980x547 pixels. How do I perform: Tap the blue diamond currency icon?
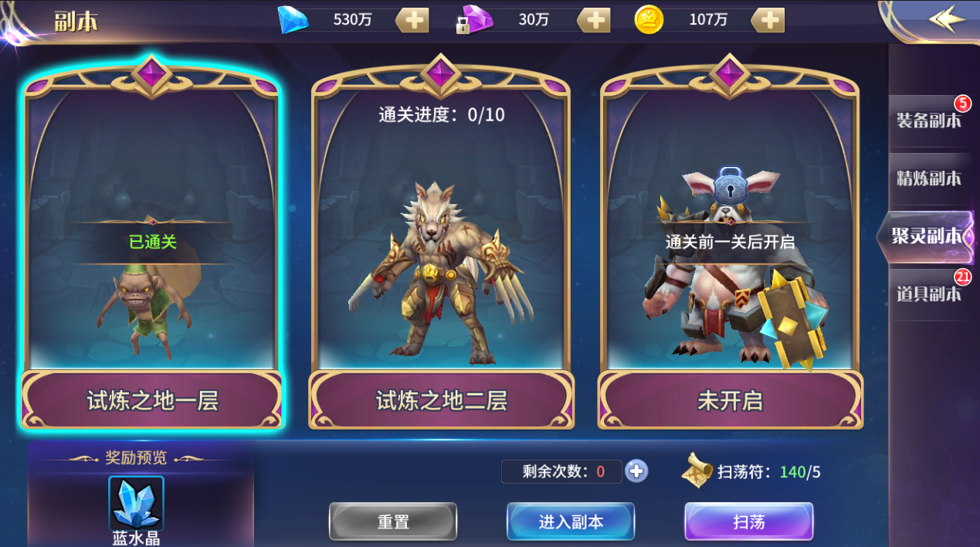(x=293, y=20)
